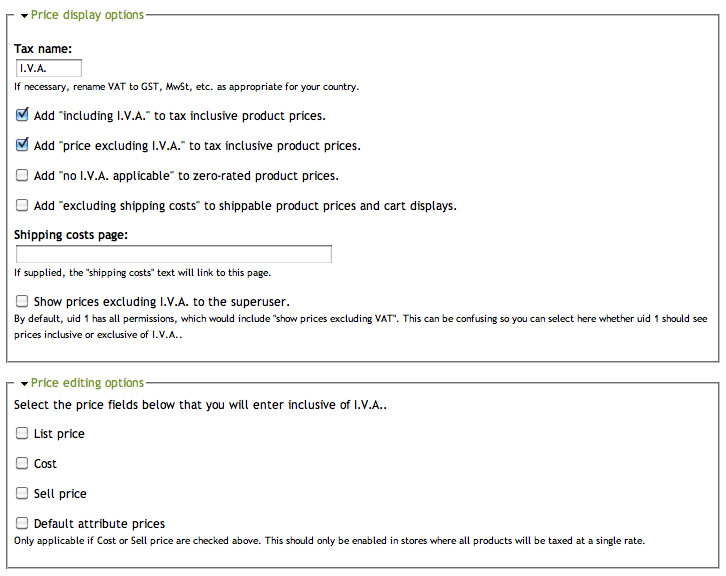Check the Sell price checkbox

[22, 493]
